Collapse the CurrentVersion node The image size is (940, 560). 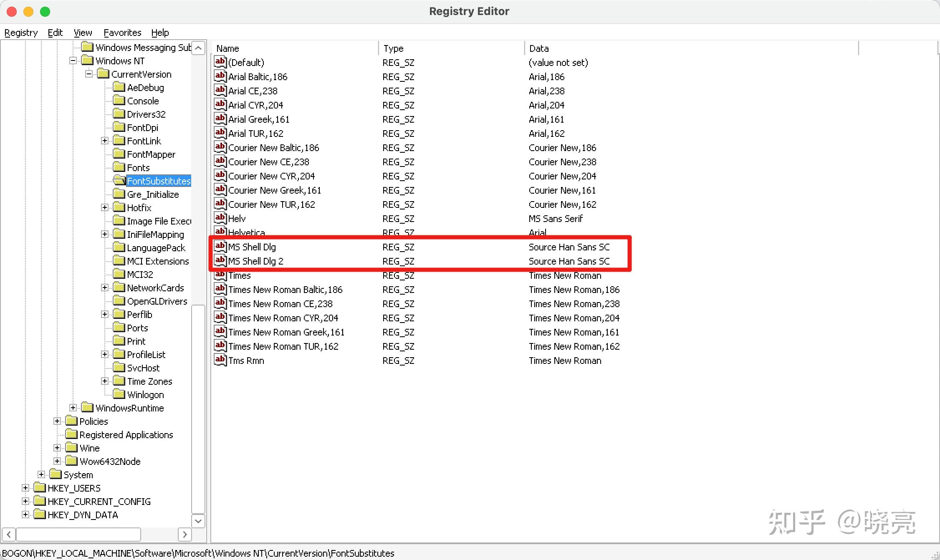pyautogui.click(x=89, y=74)
